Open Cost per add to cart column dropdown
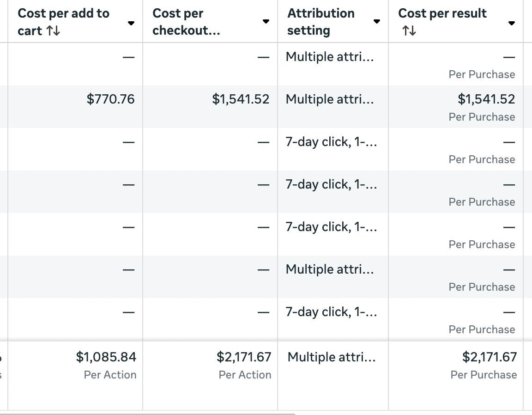The height and width of the screenshot is (415, 532). pyautogui.click(x=131, y=23)
